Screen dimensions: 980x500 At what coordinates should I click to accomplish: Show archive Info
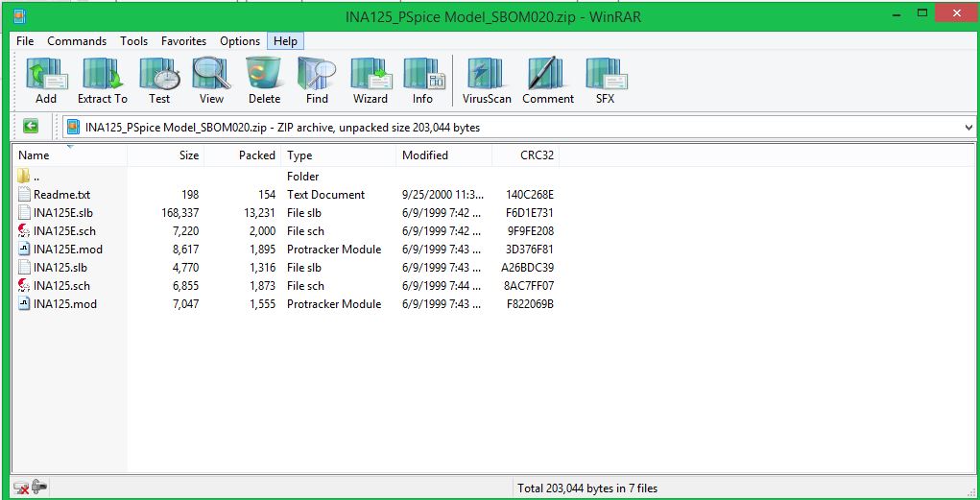423,74
